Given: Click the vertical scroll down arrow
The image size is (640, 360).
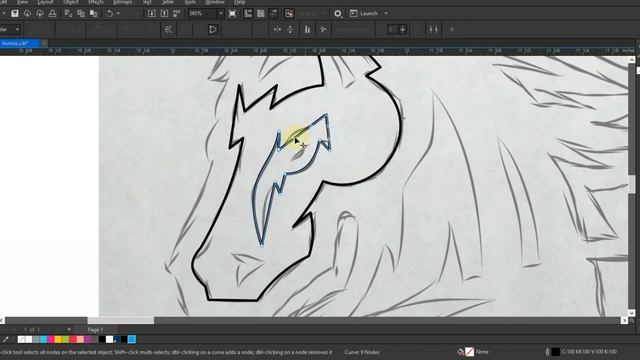Looking at the screenshot, I should tap(632, 313).
